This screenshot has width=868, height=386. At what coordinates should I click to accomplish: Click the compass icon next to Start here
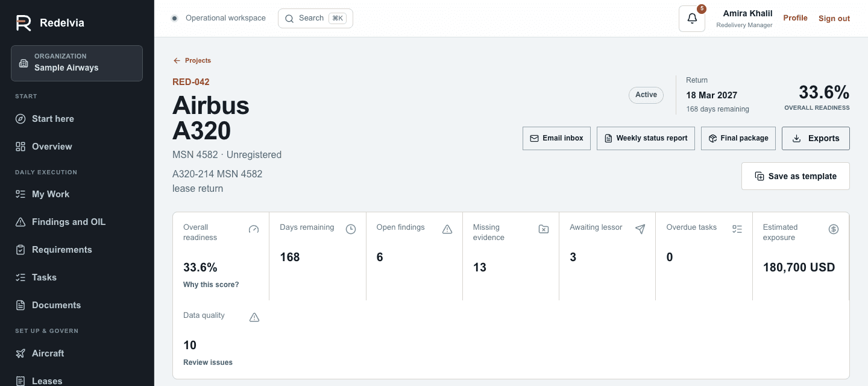click(x=20, y=119)
